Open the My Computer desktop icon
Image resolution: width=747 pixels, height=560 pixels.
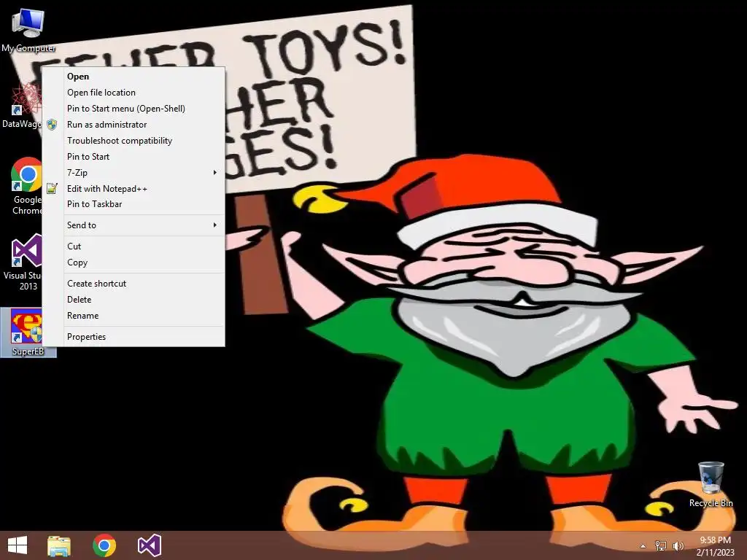click(x=28, y=29)
